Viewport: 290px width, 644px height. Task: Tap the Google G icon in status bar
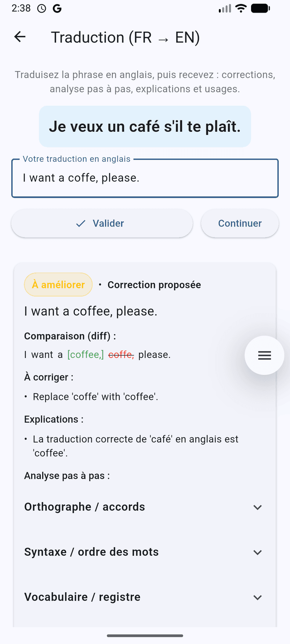coord(57,8)
